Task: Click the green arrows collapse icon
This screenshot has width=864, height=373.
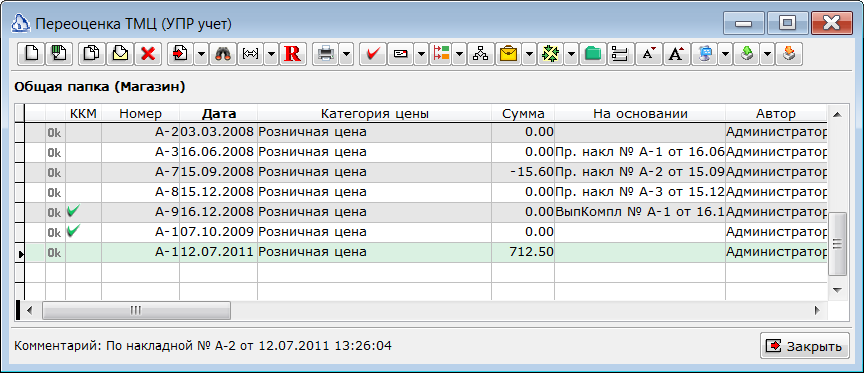Action: 550,54
